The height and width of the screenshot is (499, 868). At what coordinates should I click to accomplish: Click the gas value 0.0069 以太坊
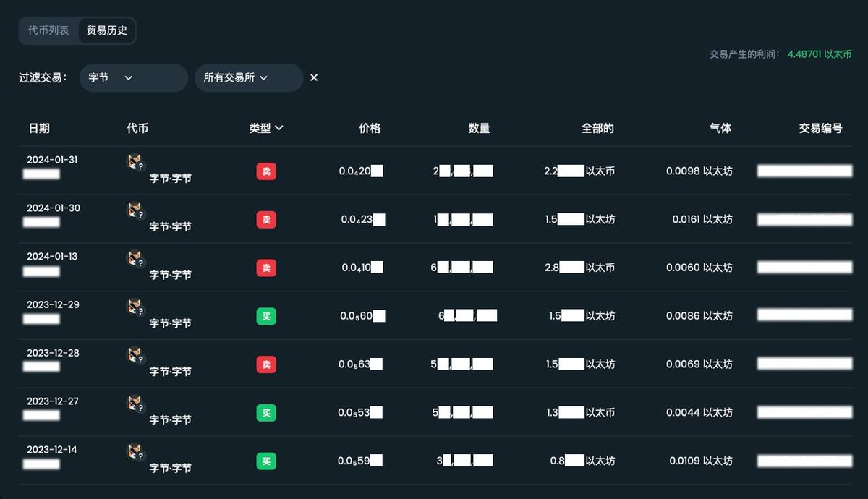(699, 364)
